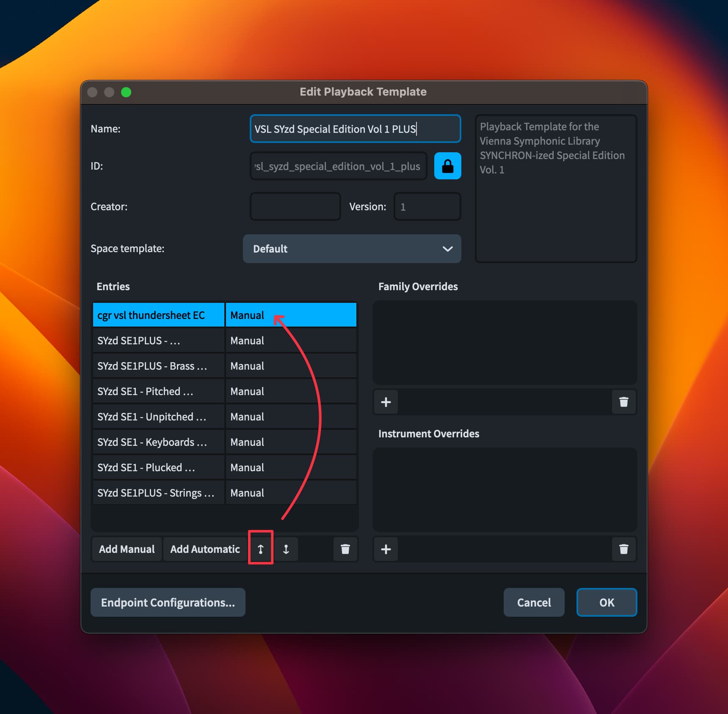Move selected entry up
The width and height of the screenshot is (728, 714).
click(261, 549)
